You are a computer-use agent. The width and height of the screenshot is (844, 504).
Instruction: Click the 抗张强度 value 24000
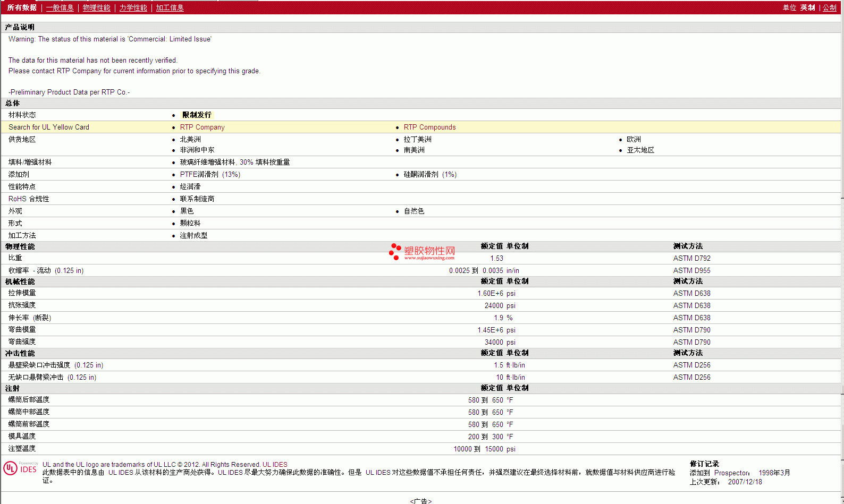tap(494, 305)
